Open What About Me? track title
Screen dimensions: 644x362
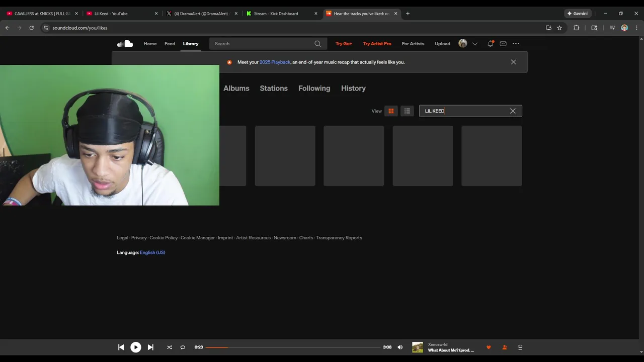(x=451, y=350)
